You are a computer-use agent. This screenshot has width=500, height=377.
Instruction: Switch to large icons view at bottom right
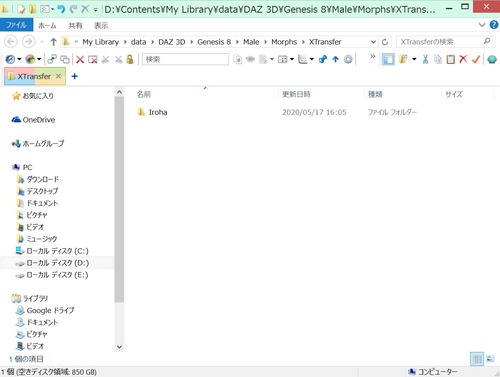click(x=490, y=359)
